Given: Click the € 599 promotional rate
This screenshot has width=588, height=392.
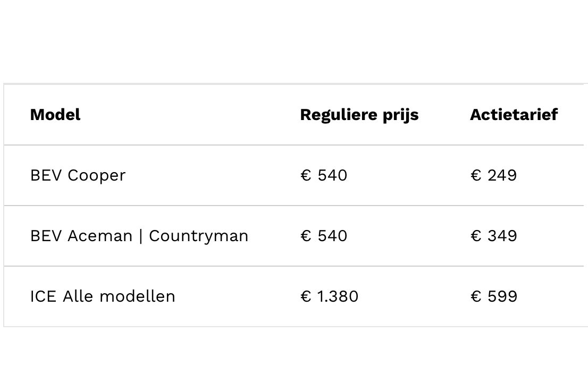Looking at the screenshot, I should click(493, 296).
